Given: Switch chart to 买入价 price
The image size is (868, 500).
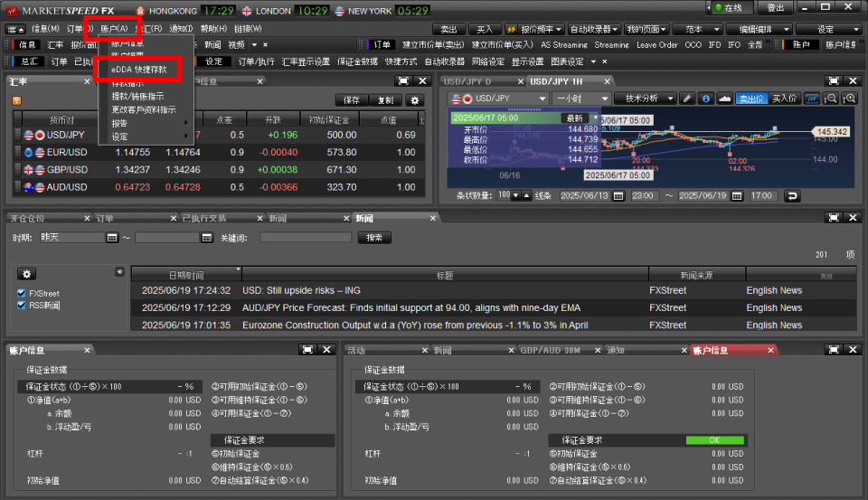Looking at the screenshot, I should point(785,99).
